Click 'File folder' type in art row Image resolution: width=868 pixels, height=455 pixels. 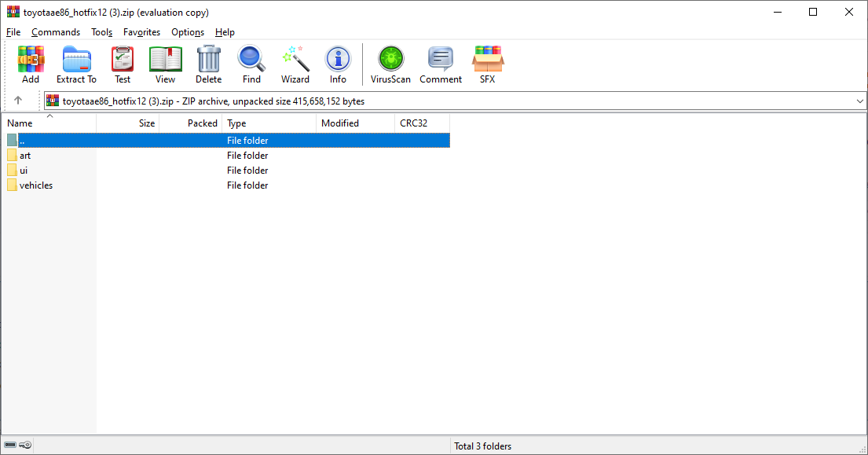point(247,156)
